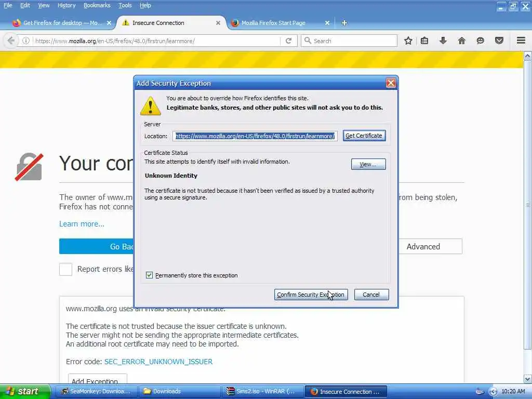The height and width of the screenshot is (399, 532).
Task: Click the page scrollbar up arrow
Action: pos(527,56)
